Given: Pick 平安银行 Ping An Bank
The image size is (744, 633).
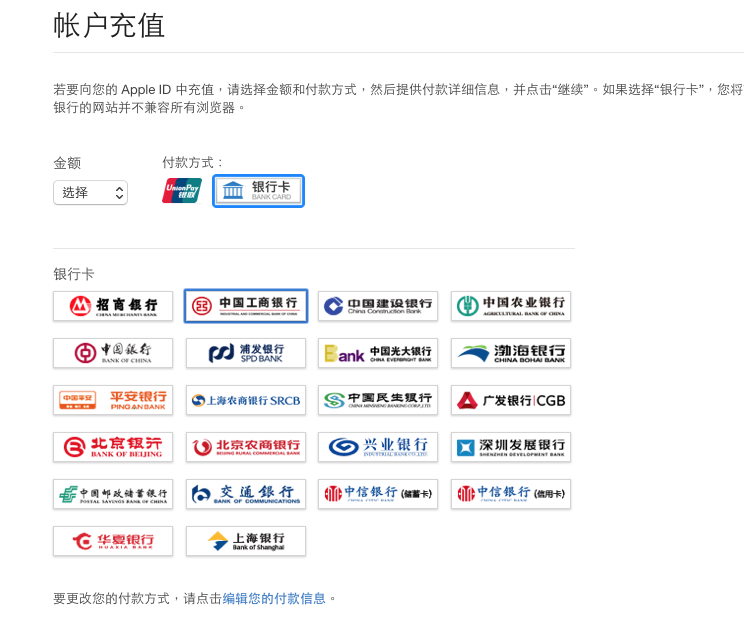Looking at the screenshot, I should [113, 400].
